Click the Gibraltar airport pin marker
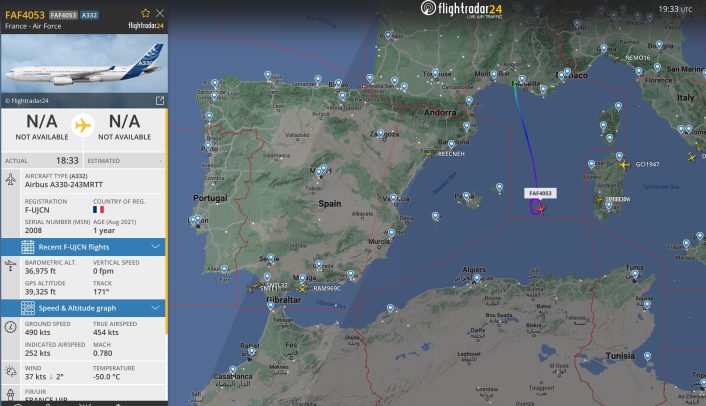The height and width of the screenshot is (406, 706). click(270, 306)
